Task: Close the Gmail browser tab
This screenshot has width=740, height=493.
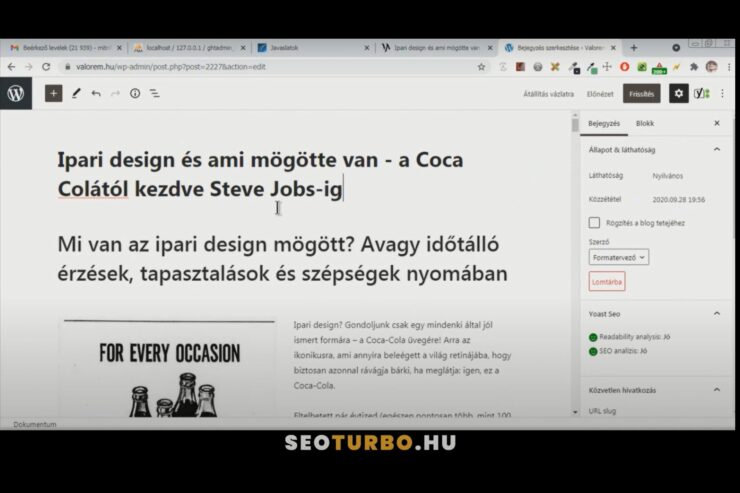Action: point(119,48)
